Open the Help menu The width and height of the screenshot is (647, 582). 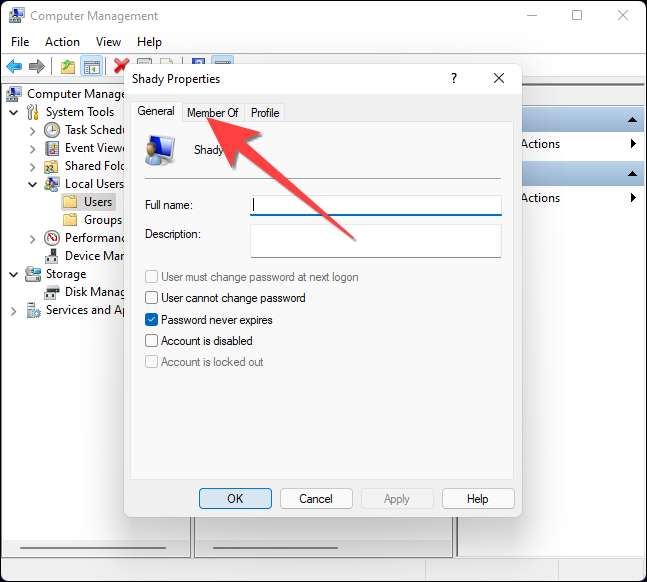149,42
